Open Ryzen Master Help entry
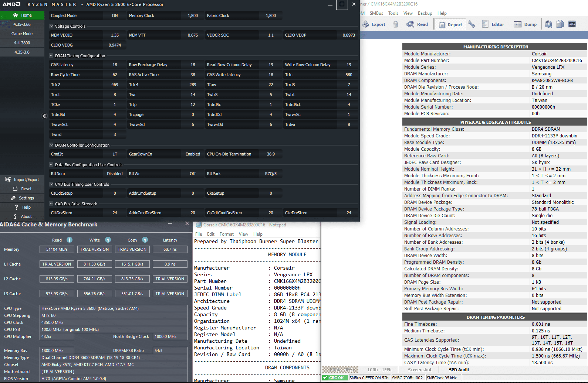The width and height of the screenshot is (588, 383). (x=22, y=207)
